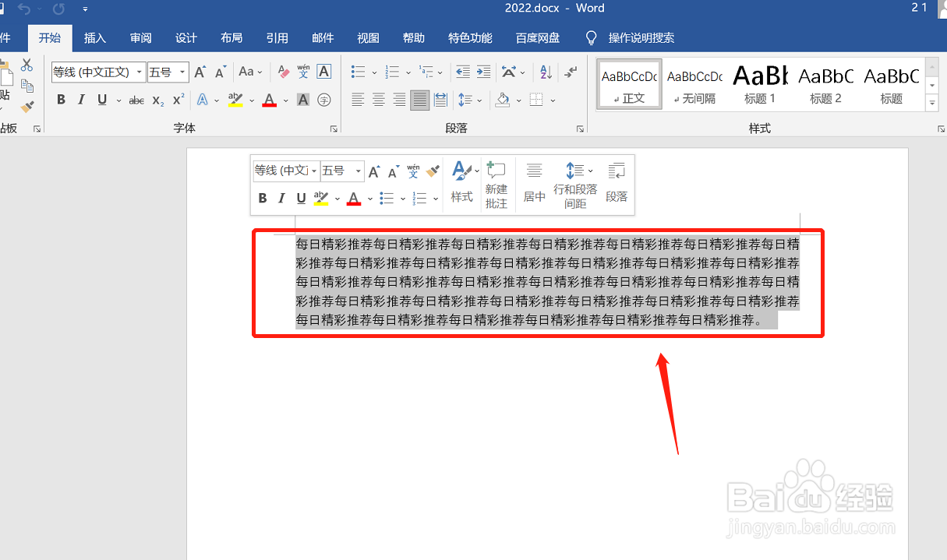Open the 视图 ribbon tab
The image size is (947, 560).
(367, 37)
